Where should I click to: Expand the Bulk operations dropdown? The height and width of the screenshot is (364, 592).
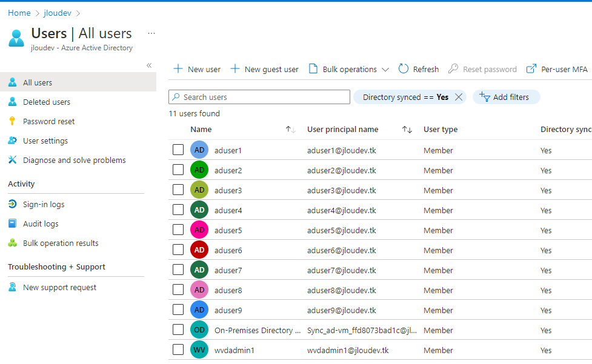(349, 69)
